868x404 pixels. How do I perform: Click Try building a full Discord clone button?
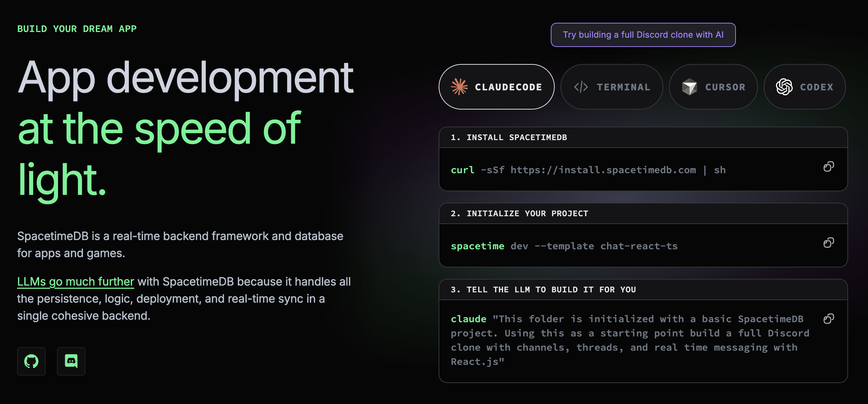click(x=643, y=35)
